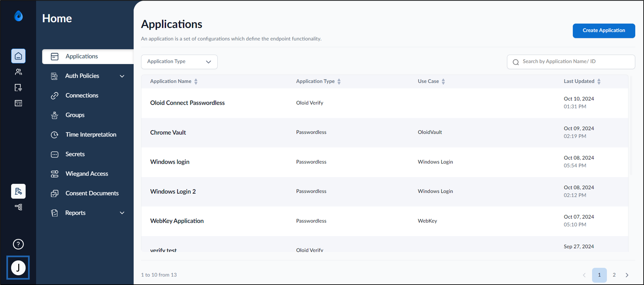Open the Home icon in left rail
644x285 pixels.
(18, 56)
